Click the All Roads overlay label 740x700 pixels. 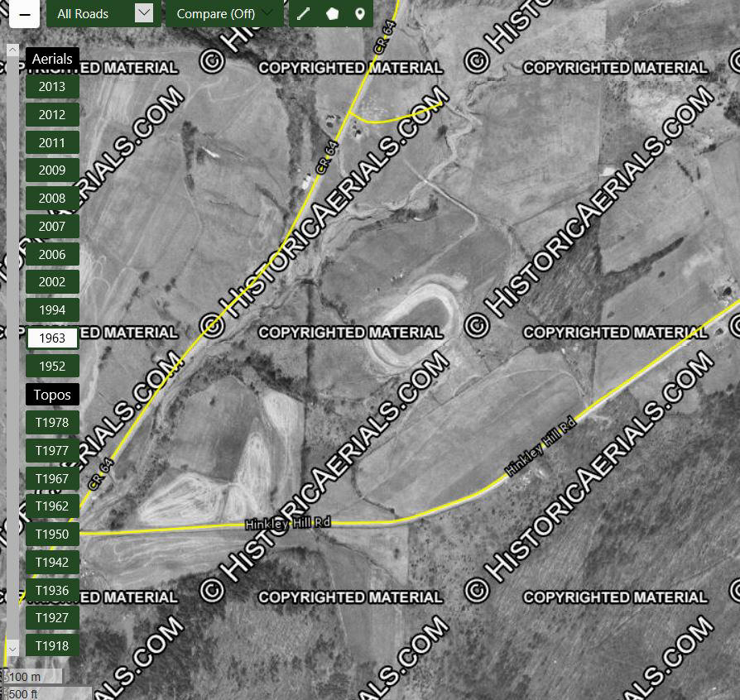click(83, 14)
